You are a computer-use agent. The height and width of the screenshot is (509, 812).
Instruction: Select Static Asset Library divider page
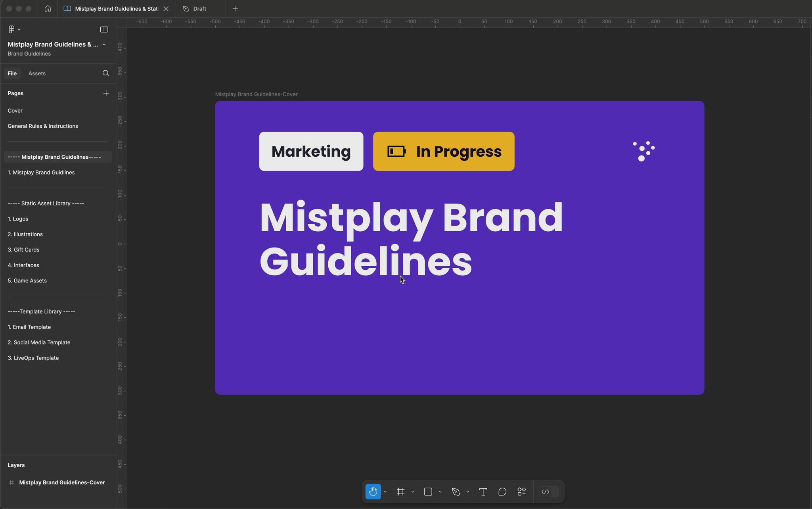[58, 204]
